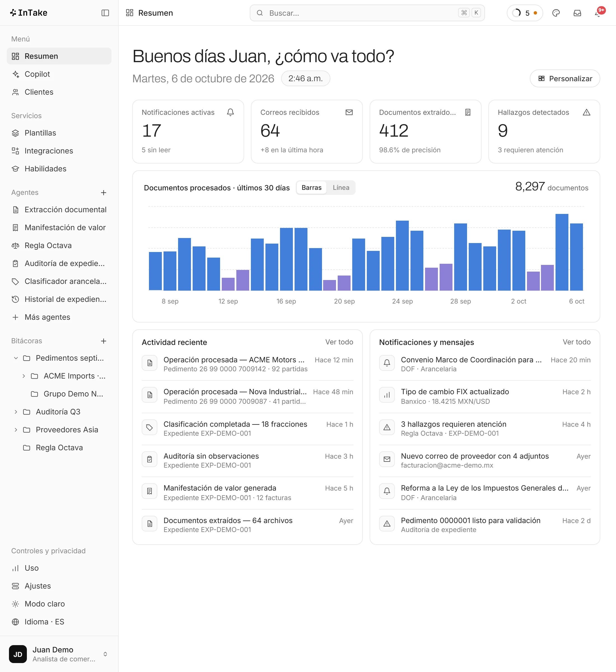Click the bell icon on Notificaciones activas card

point(230,112)
